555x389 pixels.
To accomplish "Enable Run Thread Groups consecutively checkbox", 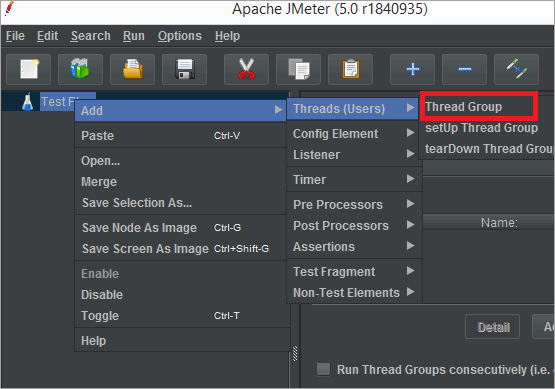I will (x=323, y=369).
